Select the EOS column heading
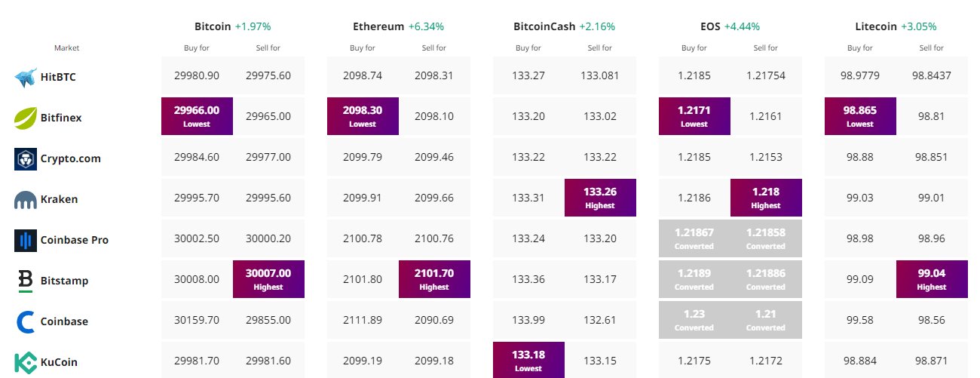The image size is (980, 378). pyautogui.click(x=710, y=26)
